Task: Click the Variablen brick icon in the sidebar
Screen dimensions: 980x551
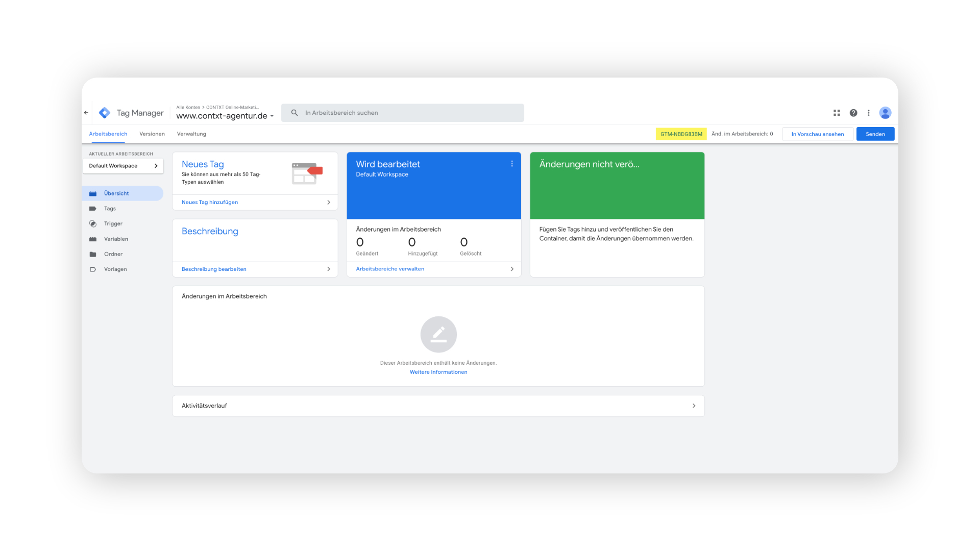Action: click(x=93, y=239)
